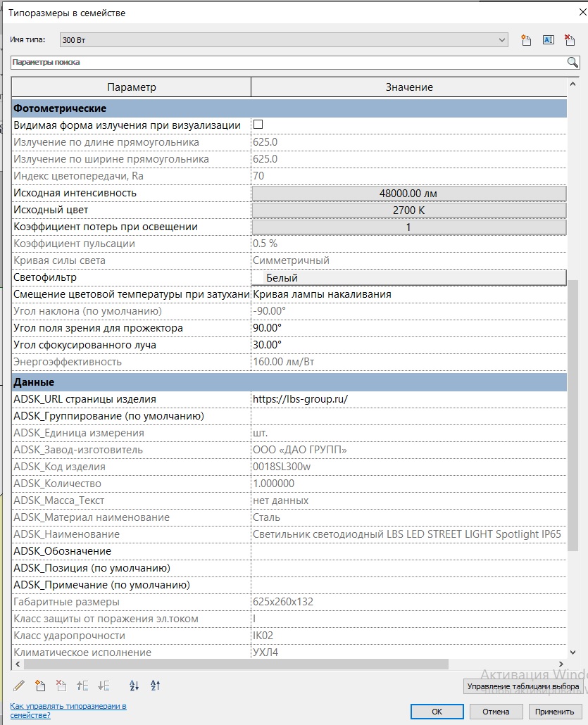Open the Имя типа dropdown list

tap(502, 40)
